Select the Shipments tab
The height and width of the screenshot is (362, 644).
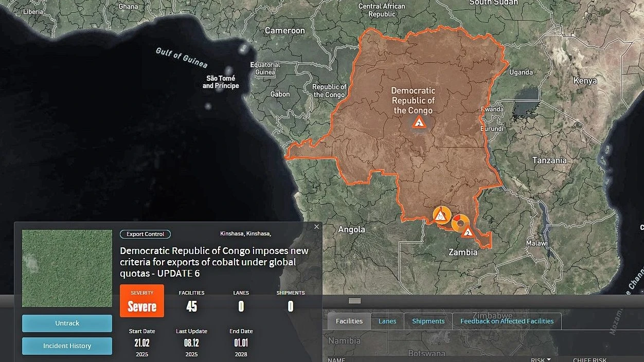pos(428,321)
